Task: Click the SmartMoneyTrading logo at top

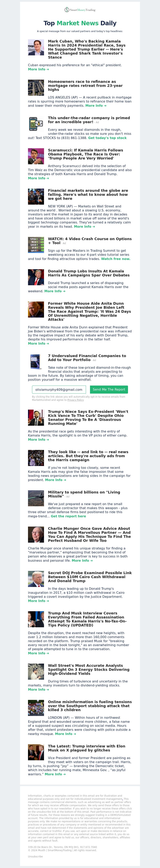Action: pos(80,10)
